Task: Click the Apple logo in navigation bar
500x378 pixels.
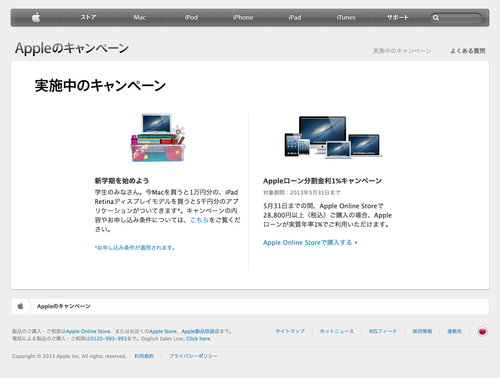Action: click(x=36, y=17)
